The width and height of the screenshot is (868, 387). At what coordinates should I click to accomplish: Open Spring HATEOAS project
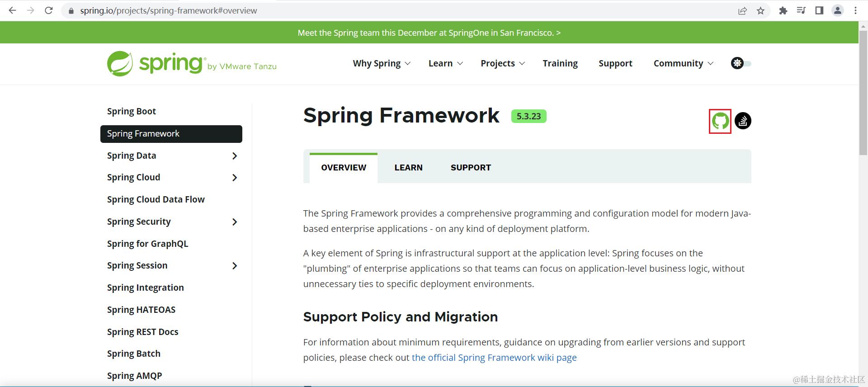pos(142,310)
